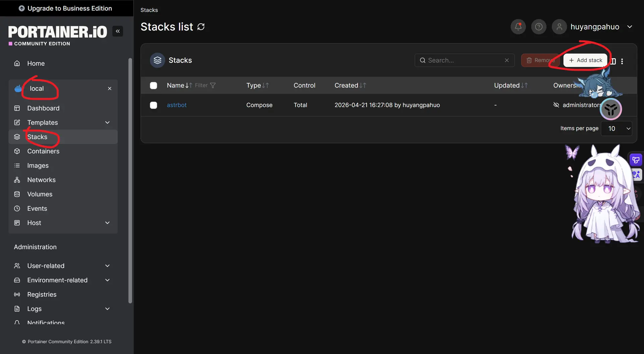
Task: Select the local environment name
Action: coord(37,89)
